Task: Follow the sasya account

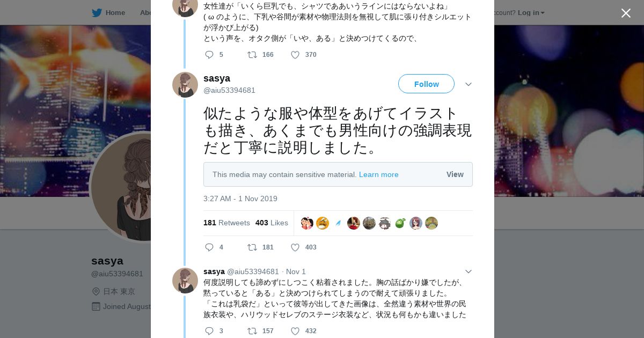Action: [x=426, y=84]
